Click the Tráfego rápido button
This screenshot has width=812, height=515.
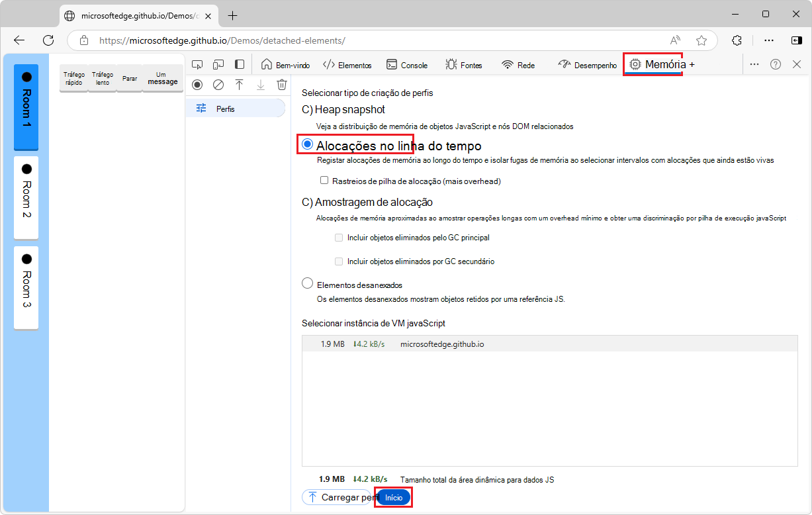74,79
